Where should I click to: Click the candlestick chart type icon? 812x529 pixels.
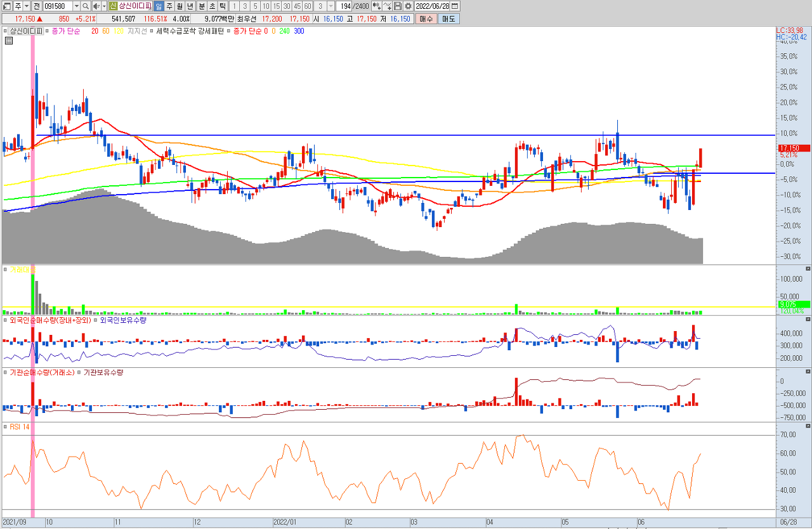coord(377,6)
